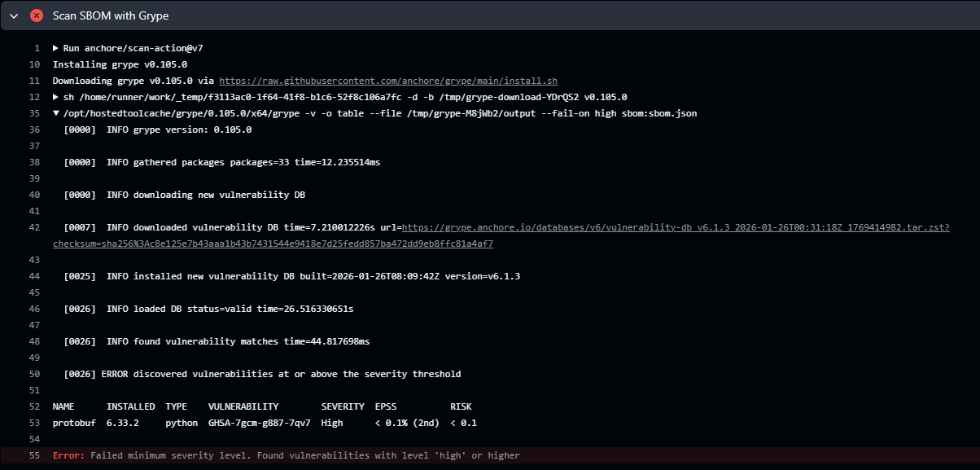Image resolution: width=980 pixels, height=470 pixels.
Task: Collapse the Scan SBOM with Grype step
Action: pos(14,15)
